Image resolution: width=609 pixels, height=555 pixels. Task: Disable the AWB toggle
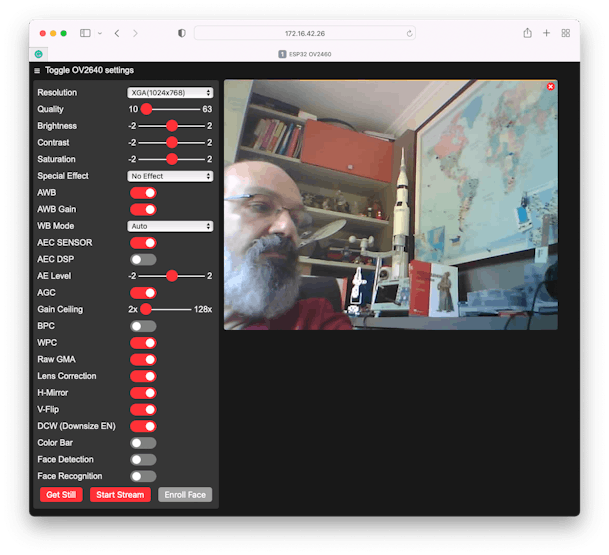(x=143, y=193)
